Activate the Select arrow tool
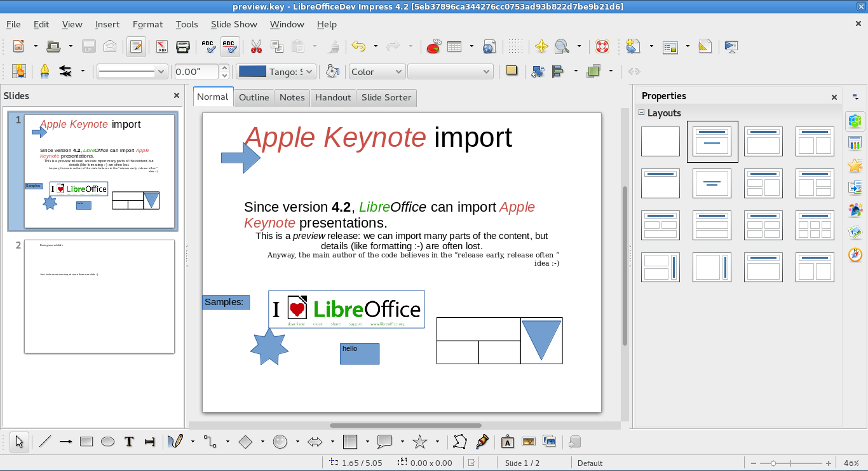 pyautogui.click(x=19, y=442)
